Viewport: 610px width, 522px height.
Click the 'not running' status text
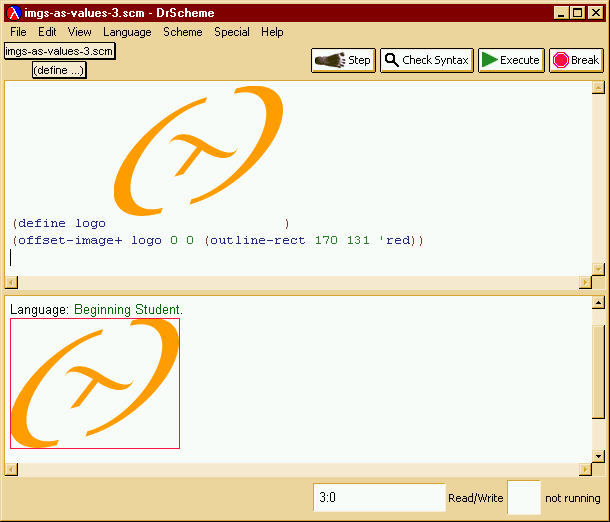(x=573, y=498)
